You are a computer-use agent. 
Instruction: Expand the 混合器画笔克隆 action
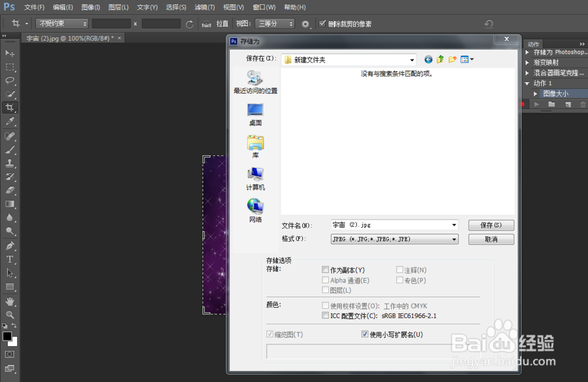[x=527, y=73]
